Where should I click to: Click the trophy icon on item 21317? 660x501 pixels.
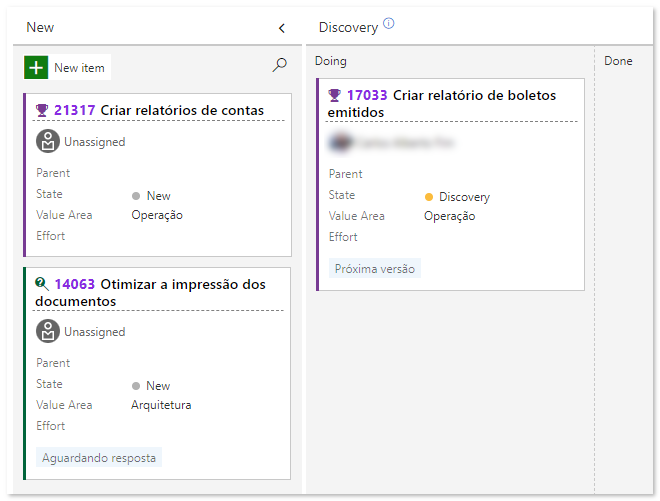coord(42,110)
